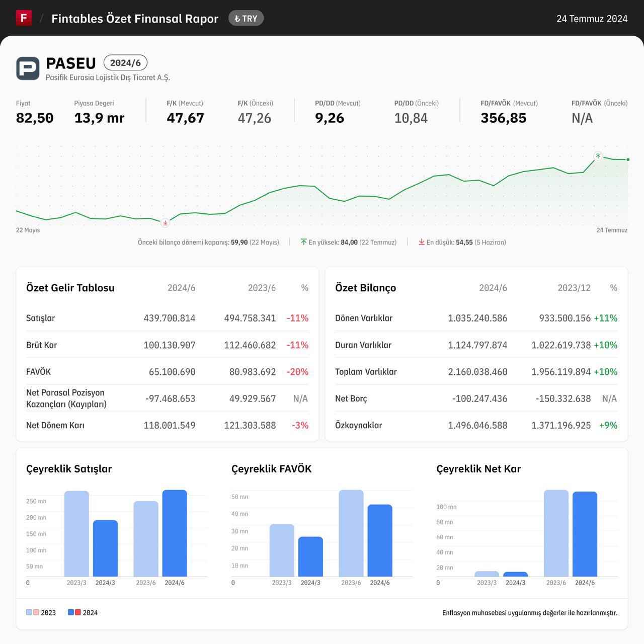Click the 2024/6 bar in Çeyreklik Net Kar
Screen dimensions: 644x644
point(585,534)
